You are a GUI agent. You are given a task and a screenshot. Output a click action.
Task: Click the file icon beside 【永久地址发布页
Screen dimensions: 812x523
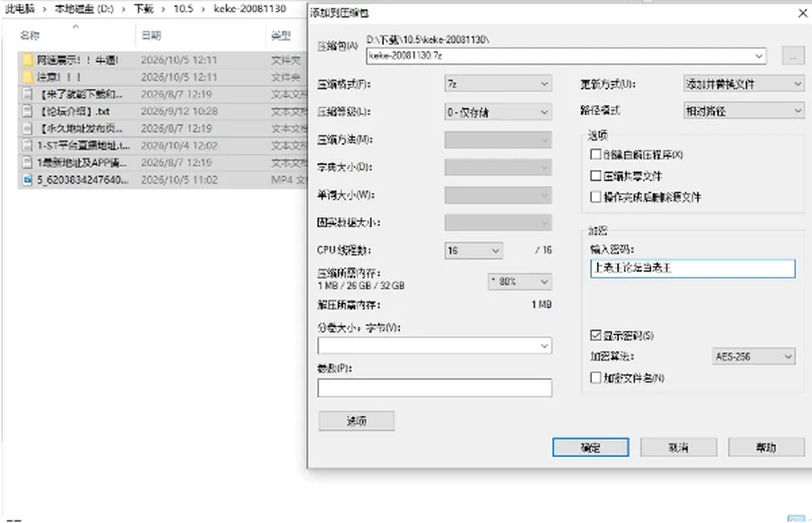click(27, 129)
